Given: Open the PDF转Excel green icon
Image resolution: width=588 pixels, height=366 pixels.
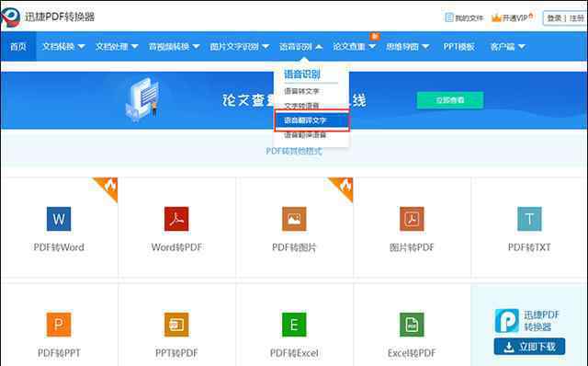Looking at the screenshot, I should [294, 325].
